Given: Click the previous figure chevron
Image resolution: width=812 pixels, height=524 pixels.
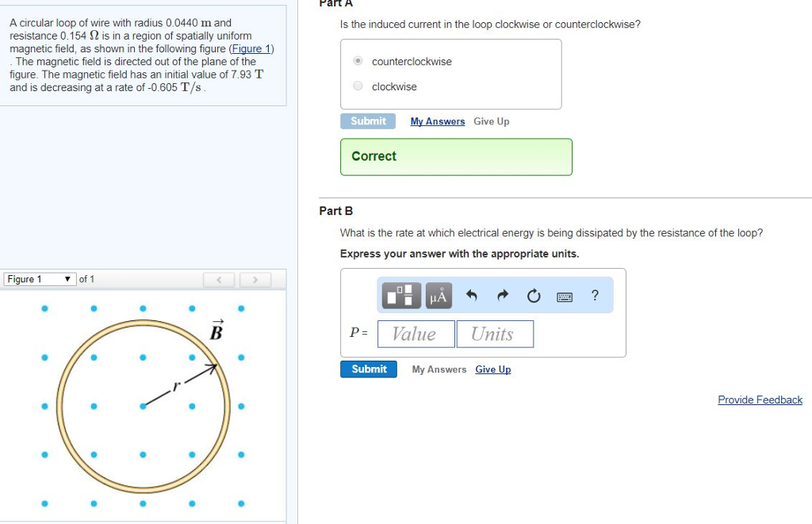Looking at the screenshot, I should tap(219, 279).
